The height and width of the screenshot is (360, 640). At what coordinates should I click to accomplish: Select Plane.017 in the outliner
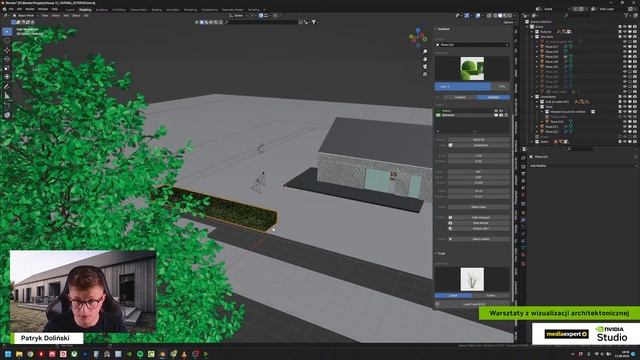tap(551, 47)
